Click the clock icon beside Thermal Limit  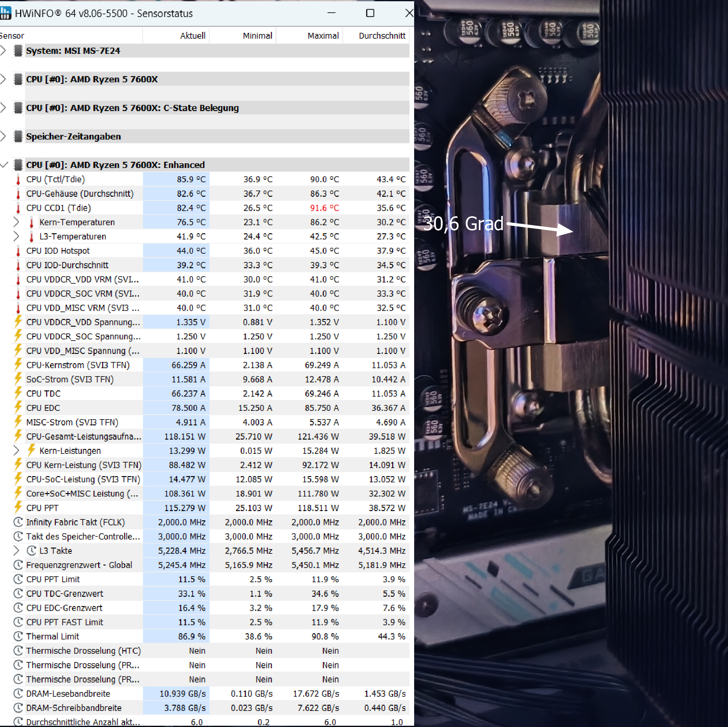(18, 636)
